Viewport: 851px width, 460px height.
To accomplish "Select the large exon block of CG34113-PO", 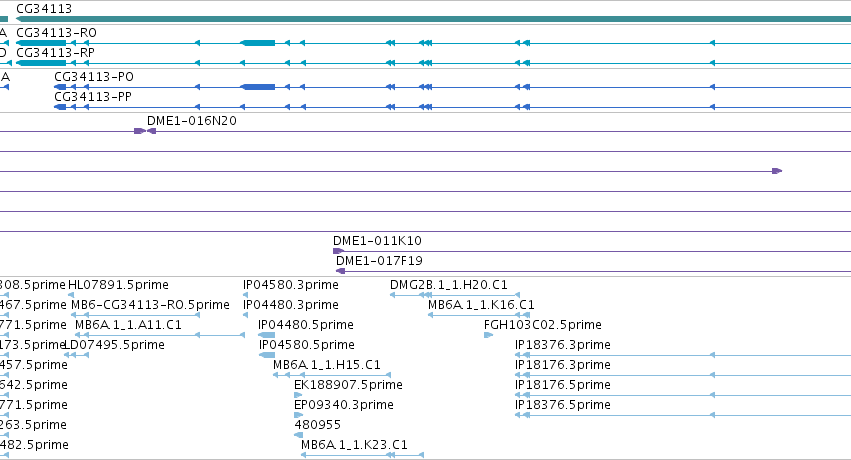I will (x=258, y=87).
